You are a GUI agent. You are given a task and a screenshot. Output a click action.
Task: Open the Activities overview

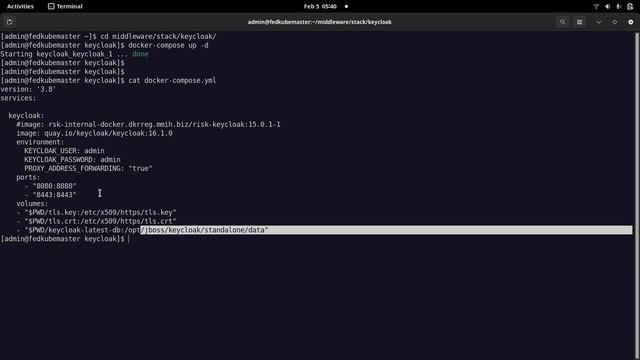pyautogui.click(x=20, y=6)
